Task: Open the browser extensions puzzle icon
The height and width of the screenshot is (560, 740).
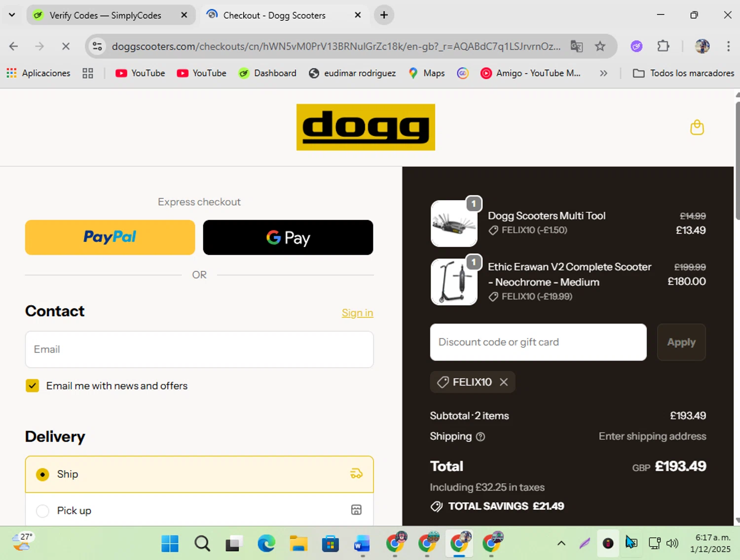Action: [663, 46]
